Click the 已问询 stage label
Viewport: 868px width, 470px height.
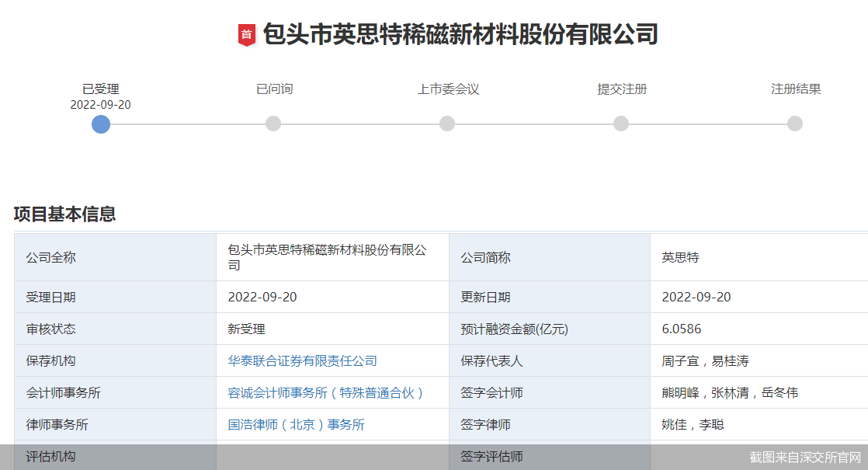click(x=275, y=89)
